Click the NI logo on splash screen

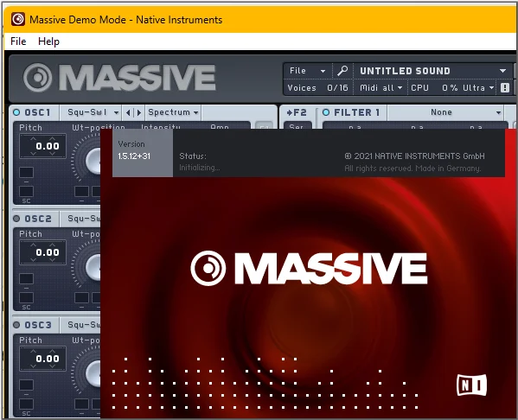[472, 385]
